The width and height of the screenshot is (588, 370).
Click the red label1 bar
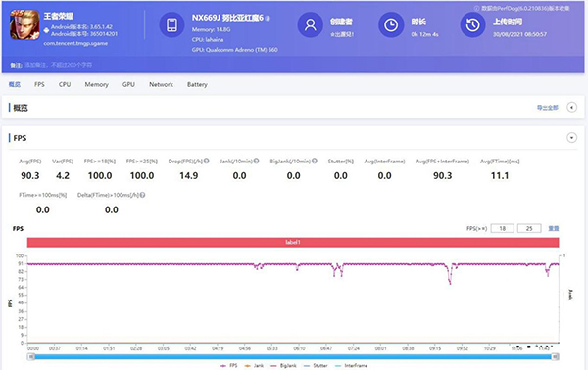(293, 243)
